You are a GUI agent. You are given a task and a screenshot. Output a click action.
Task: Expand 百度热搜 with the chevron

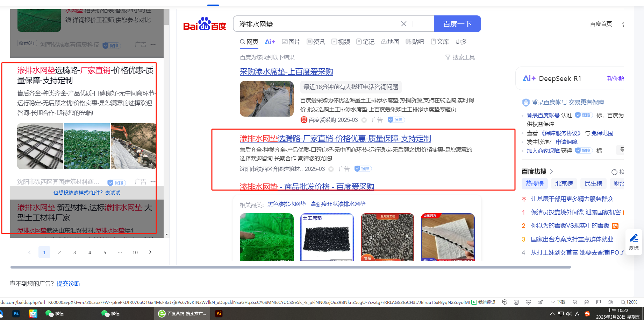tap(551, 171)
